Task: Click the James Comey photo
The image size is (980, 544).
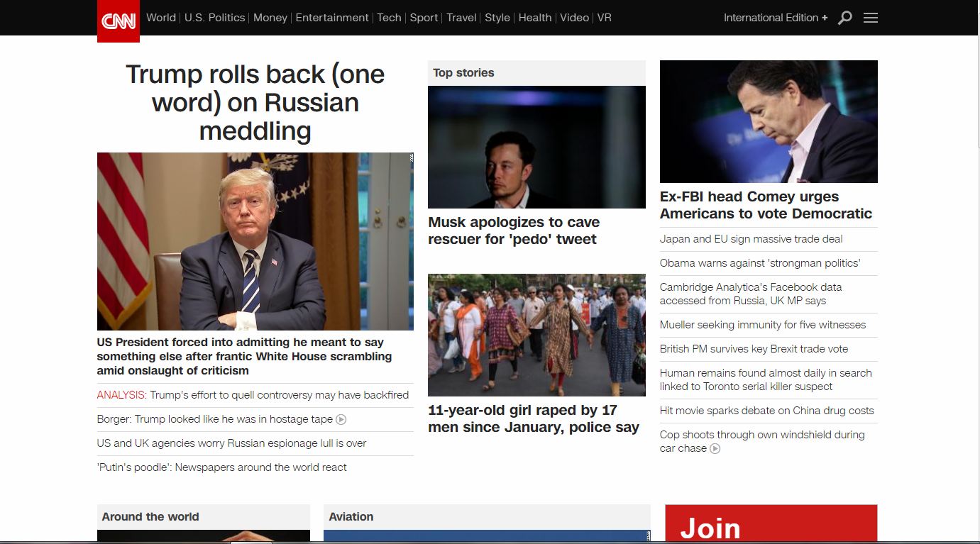Action: click(769, 121)
